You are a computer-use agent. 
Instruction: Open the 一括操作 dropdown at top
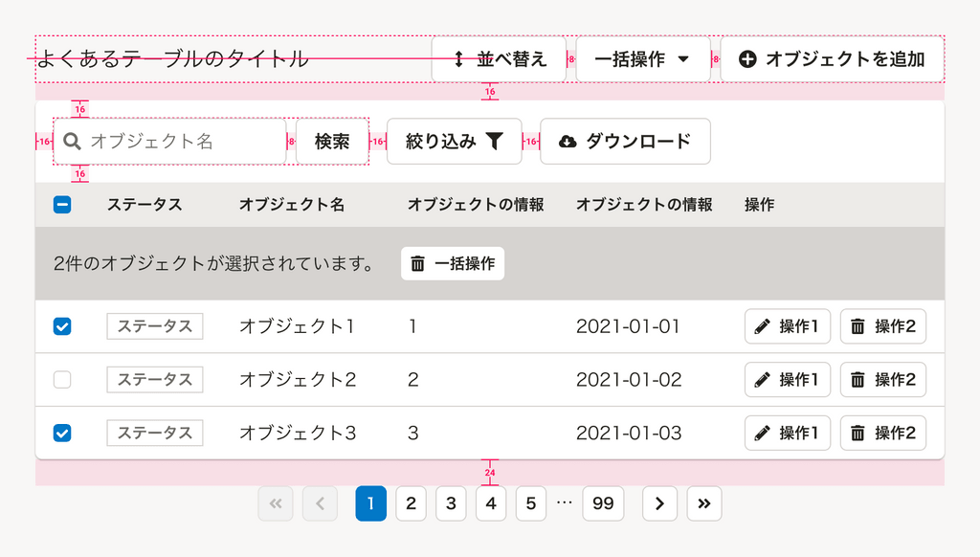642,59
